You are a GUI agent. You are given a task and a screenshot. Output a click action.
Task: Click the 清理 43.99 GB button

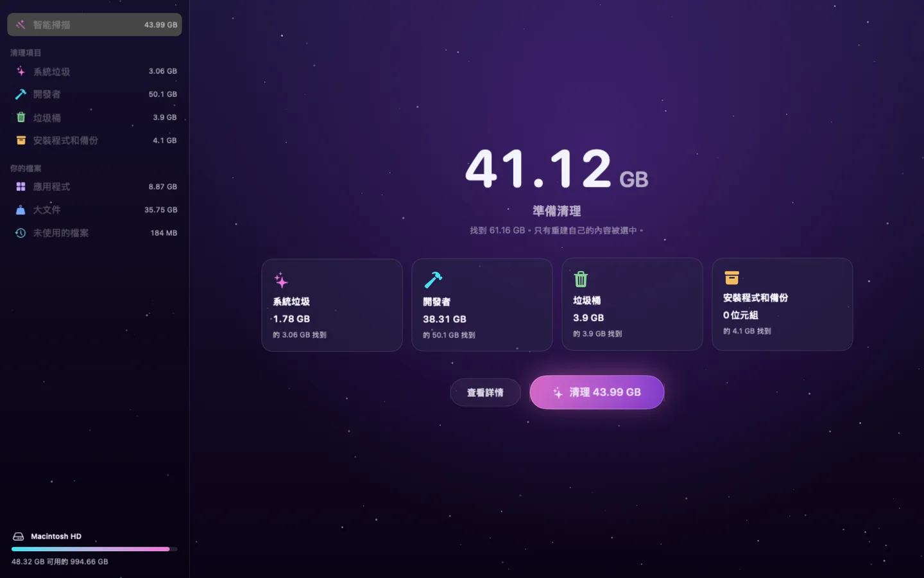[597, 392]
